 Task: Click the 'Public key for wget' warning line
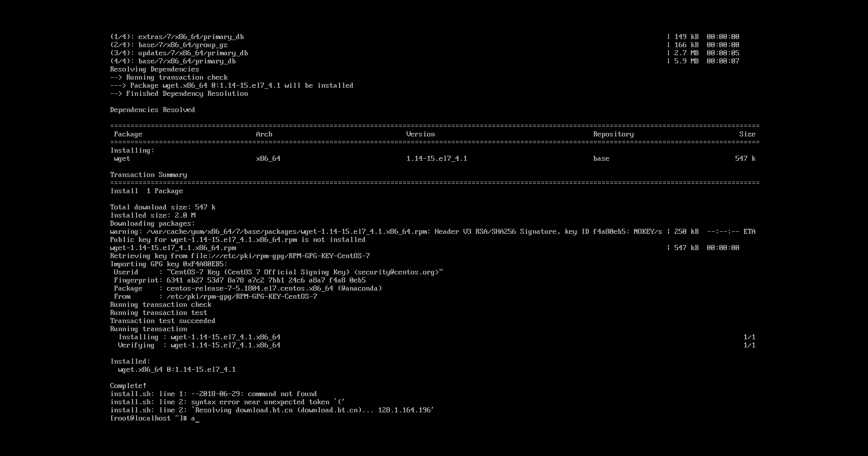[238, 239]
